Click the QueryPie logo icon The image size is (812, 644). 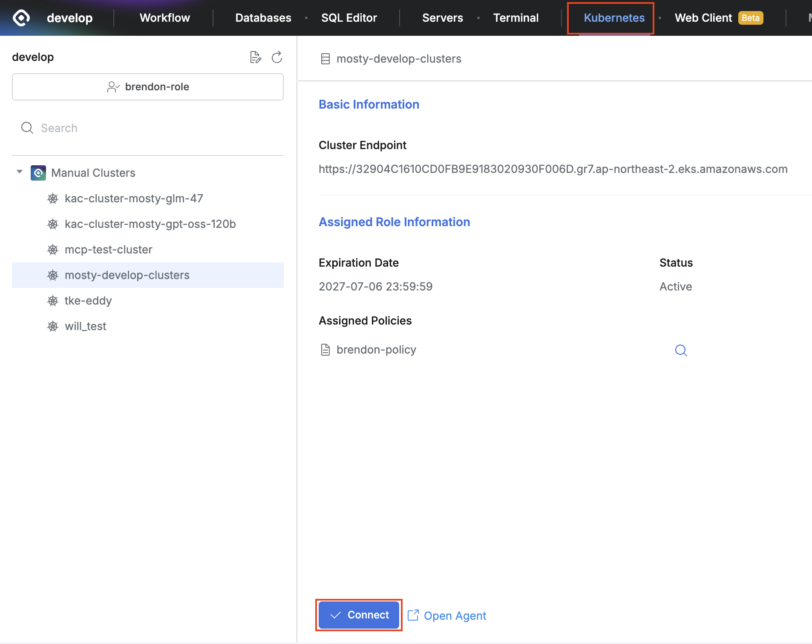tap(21, 18)
